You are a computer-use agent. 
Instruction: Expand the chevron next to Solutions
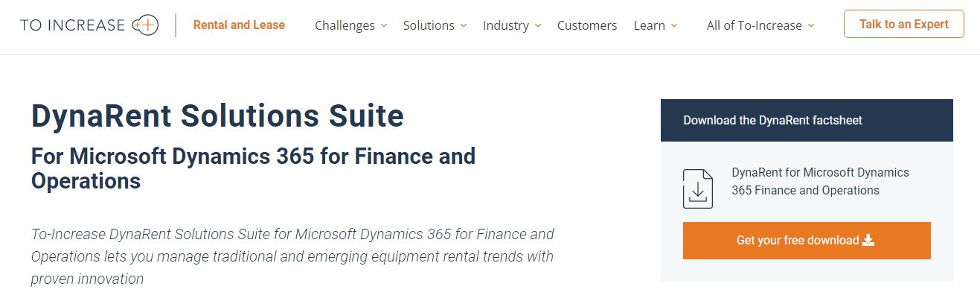pyautogui.click(x=464, y=25)
